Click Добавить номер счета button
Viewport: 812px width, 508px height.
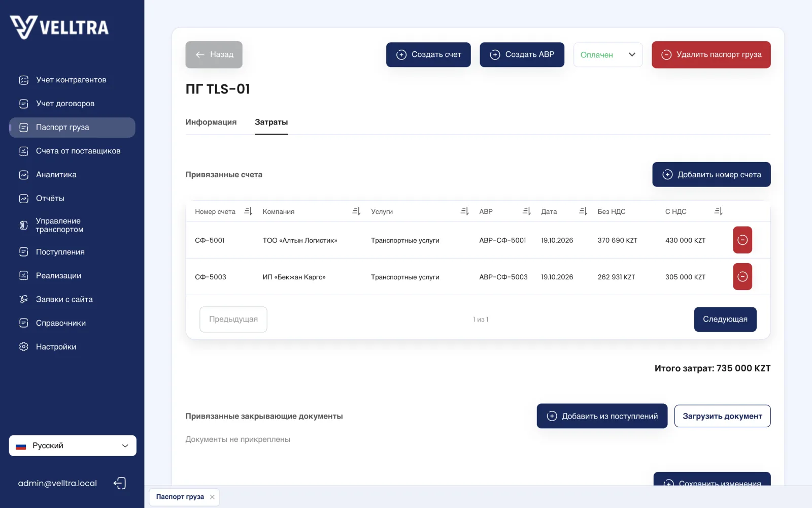tap(712, 174)
